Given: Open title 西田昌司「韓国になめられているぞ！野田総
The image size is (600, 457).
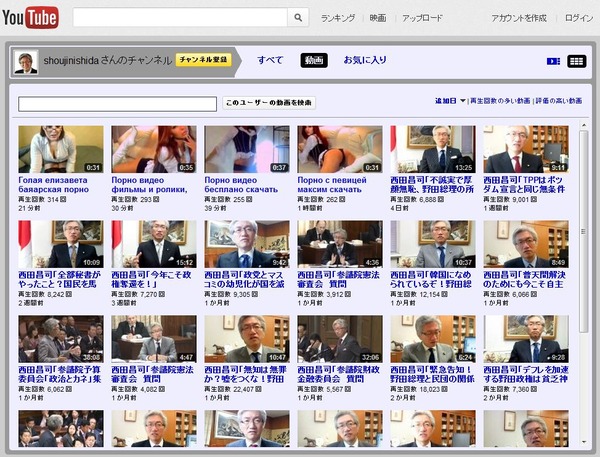Looking at the screenshot, I should tap(431, 279).
